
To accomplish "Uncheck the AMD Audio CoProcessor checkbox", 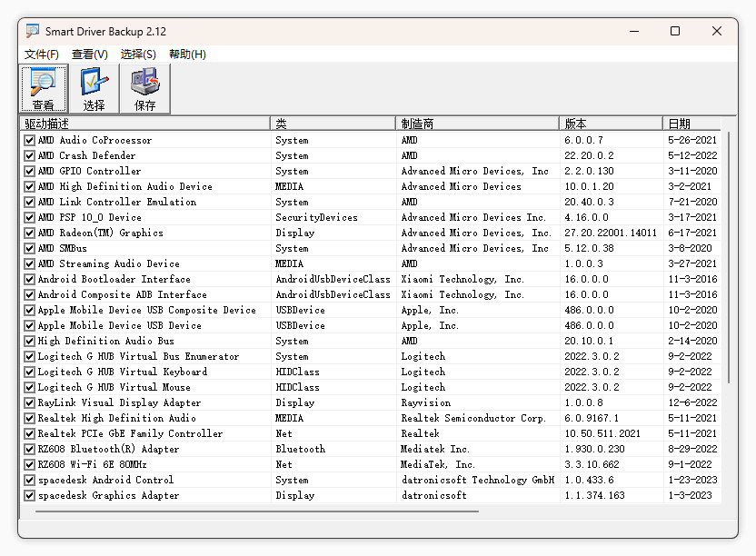I will coord(30,141).
